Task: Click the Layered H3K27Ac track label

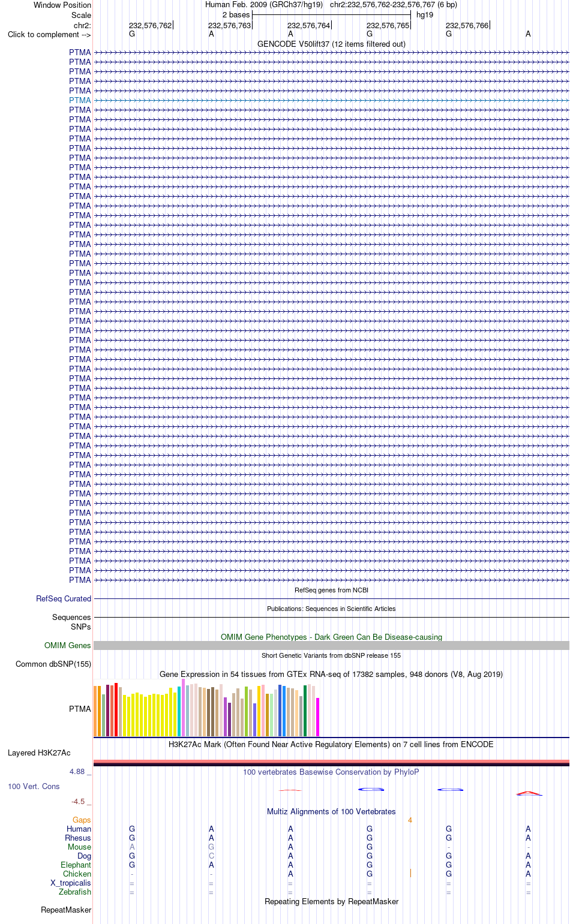Action: click(x=39, y=753)
